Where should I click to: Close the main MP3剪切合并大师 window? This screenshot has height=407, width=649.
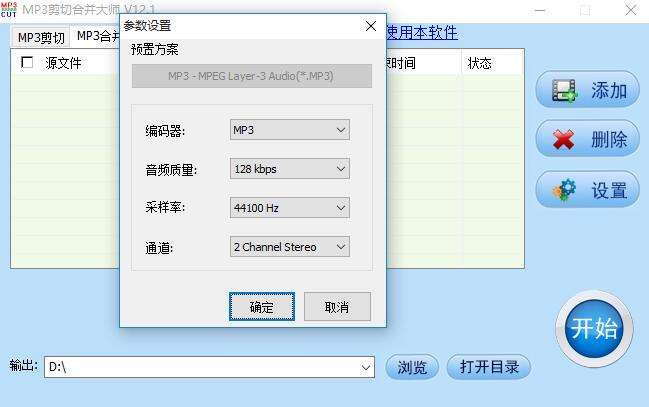pos(631,10)
